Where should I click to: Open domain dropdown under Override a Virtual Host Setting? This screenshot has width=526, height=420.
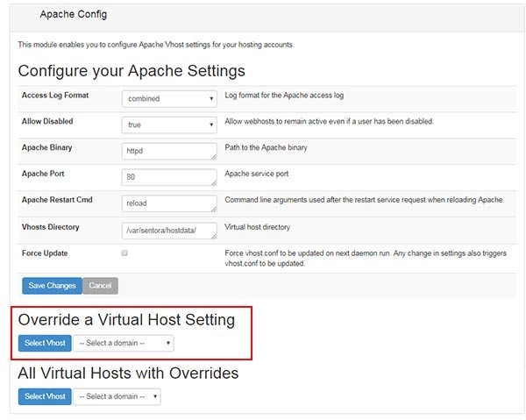pyautogui.click(x=124, y=343)
